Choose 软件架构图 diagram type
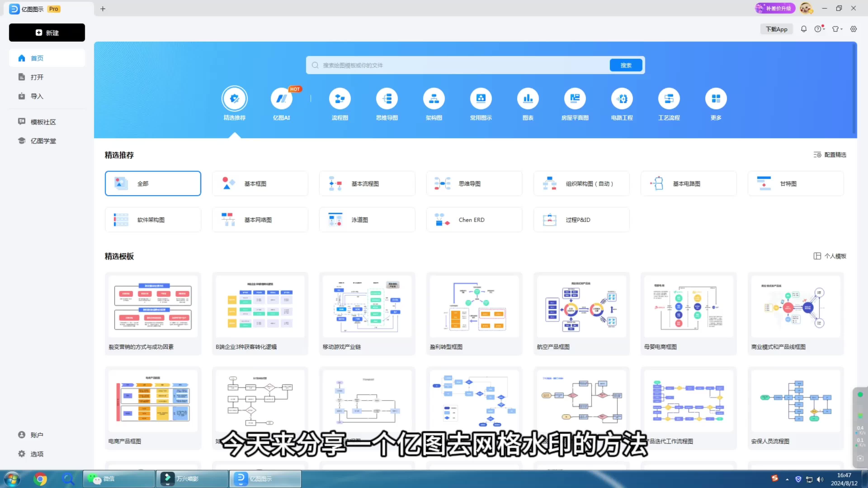Image resolution: width=868 pixels, height=488 pixels. 153,220
